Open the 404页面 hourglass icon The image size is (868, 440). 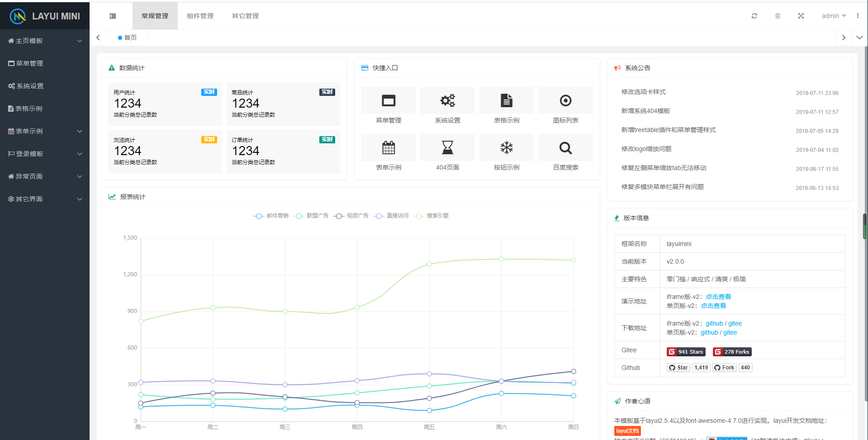tap(447, 147)
